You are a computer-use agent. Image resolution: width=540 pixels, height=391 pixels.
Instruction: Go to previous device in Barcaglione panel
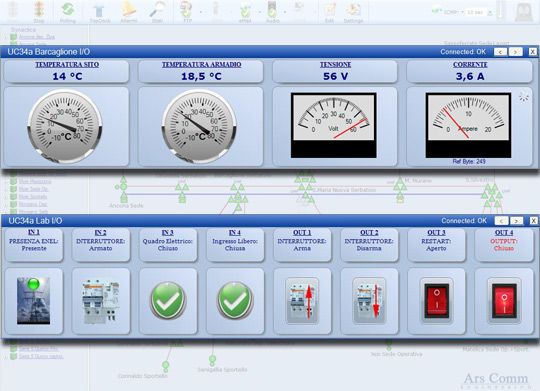[x=500, y=52]
